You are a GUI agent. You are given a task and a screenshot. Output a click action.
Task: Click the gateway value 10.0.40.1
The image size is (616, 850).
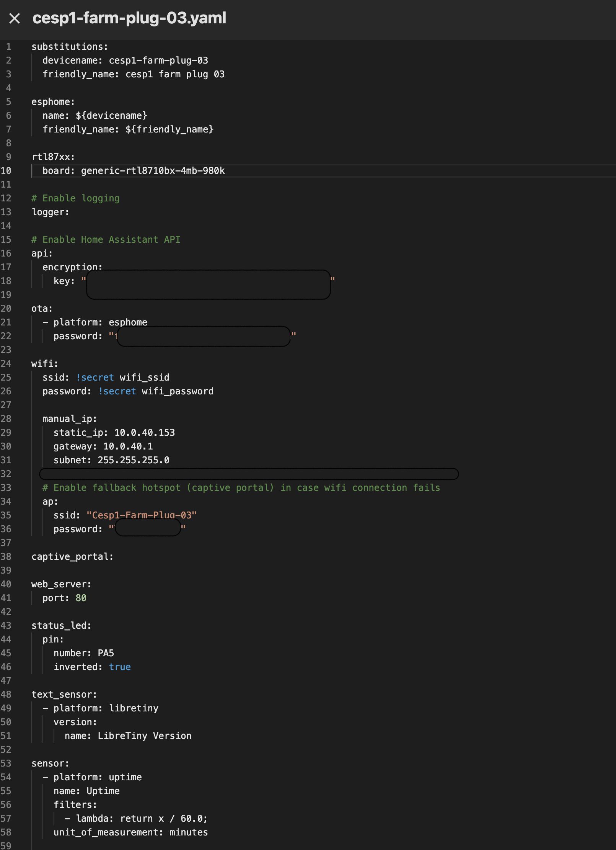(128, 446)
